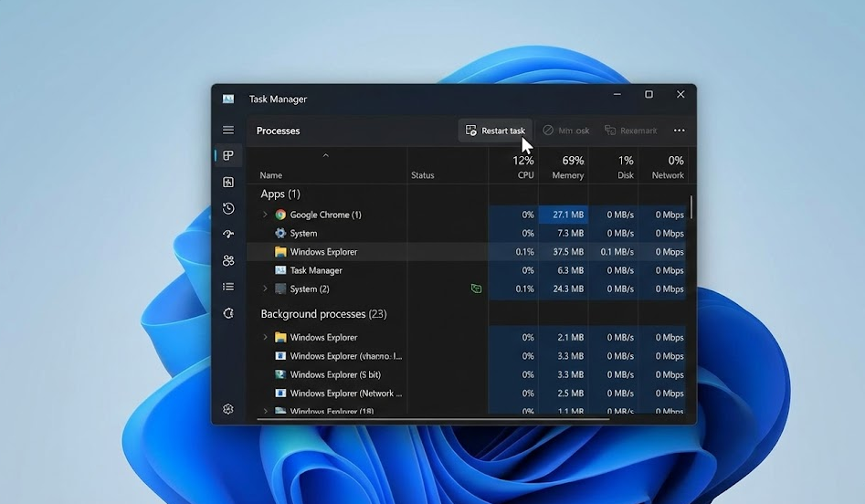Click the Google Chrome process icon
The height and width of the screenshot is (504, 865).
tap(280, 215)
